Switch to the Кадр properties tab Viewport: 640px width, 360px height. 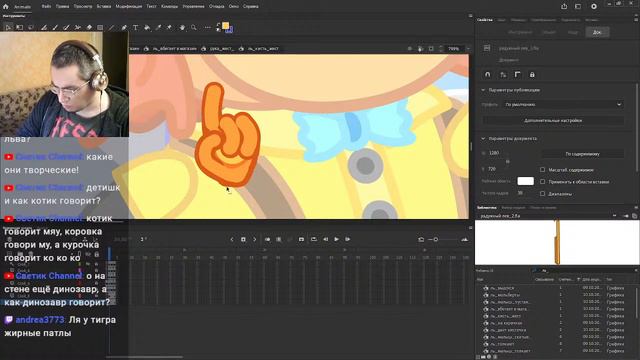coord(573,32)
